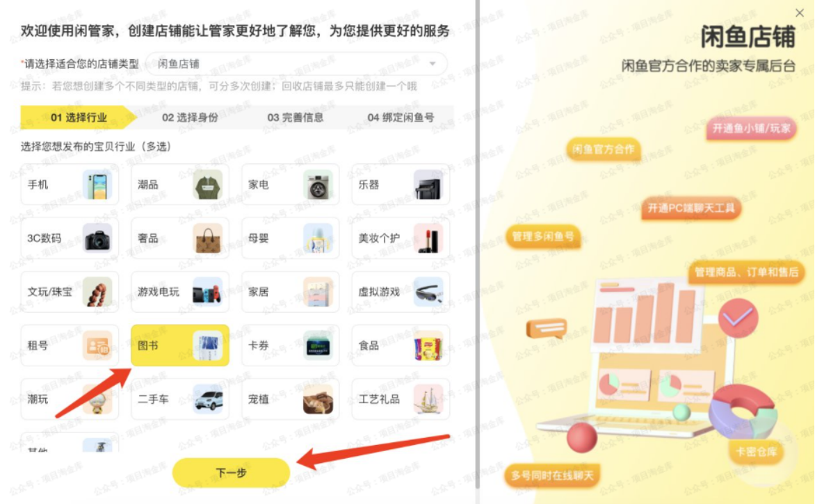Pick the 二手车 car icon

pyautogui.click(x=207, y=399)
